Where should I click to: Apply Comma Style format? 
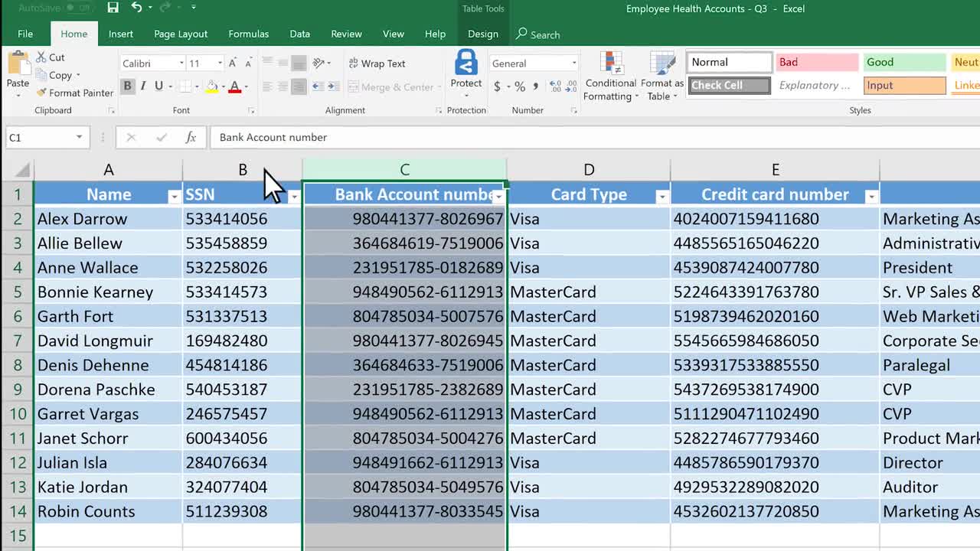pyautogui.click(x=534, y=86)
